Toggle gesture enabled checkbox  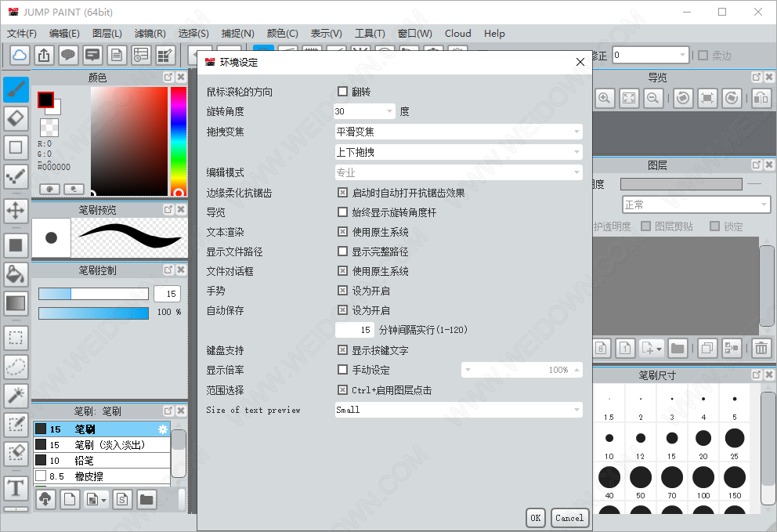342,290
